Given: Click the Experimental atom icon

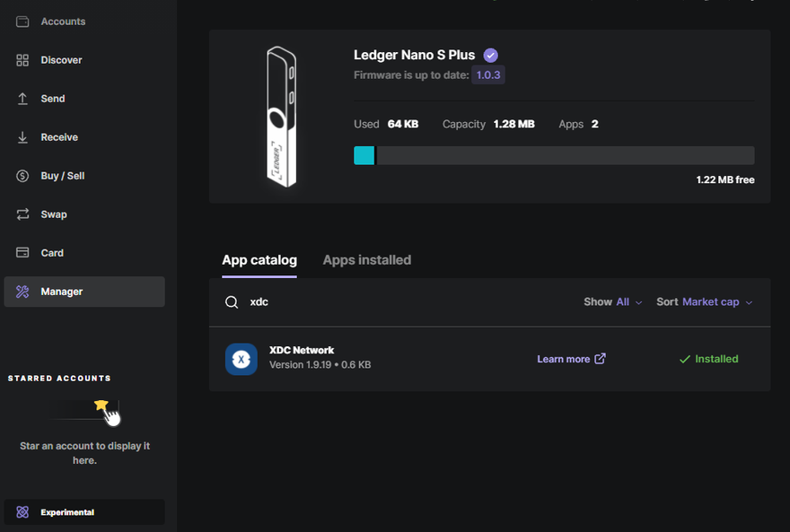Looking at the screenshot, I should tap(22, 512).
